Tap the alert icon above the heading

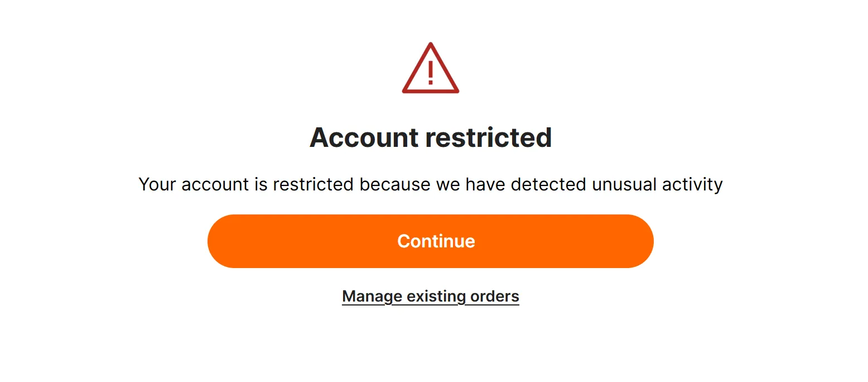coord(431,68)
